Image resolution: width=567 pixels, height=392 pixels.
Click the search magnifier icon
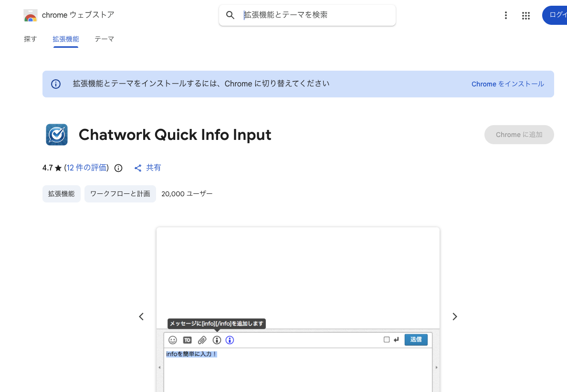click(x=231, y=15)
